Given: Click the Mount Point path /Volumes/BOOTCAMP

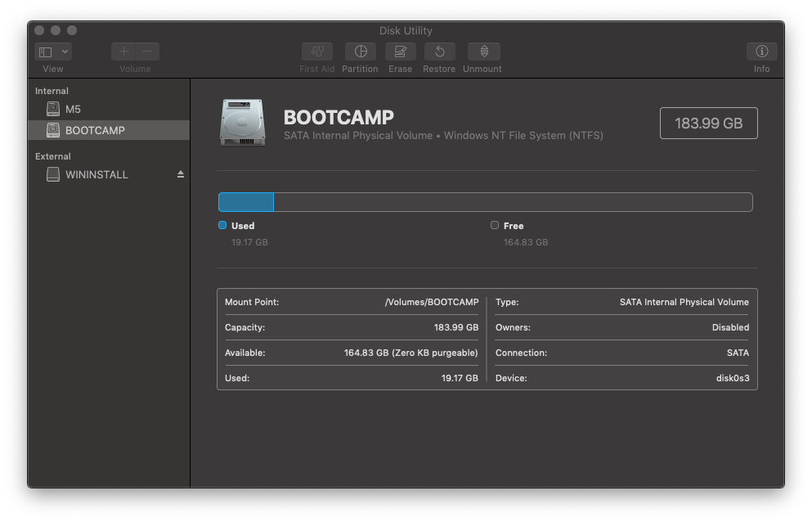Looking at the screenshot, I should coord(432,302).
